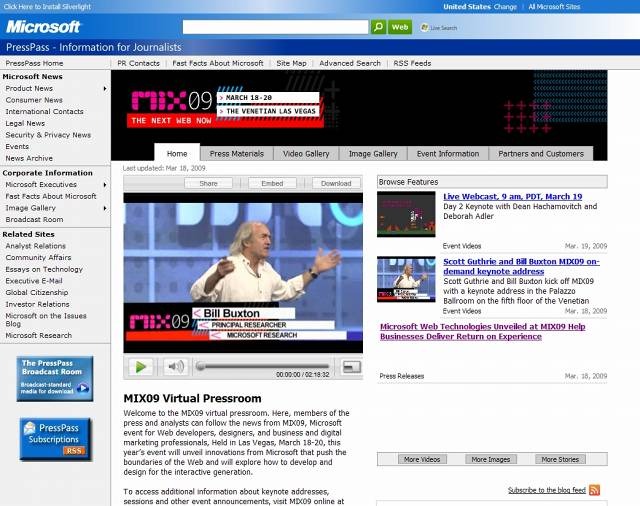
Task: Open Security & Privacy News link
Action: pos(48,135)
